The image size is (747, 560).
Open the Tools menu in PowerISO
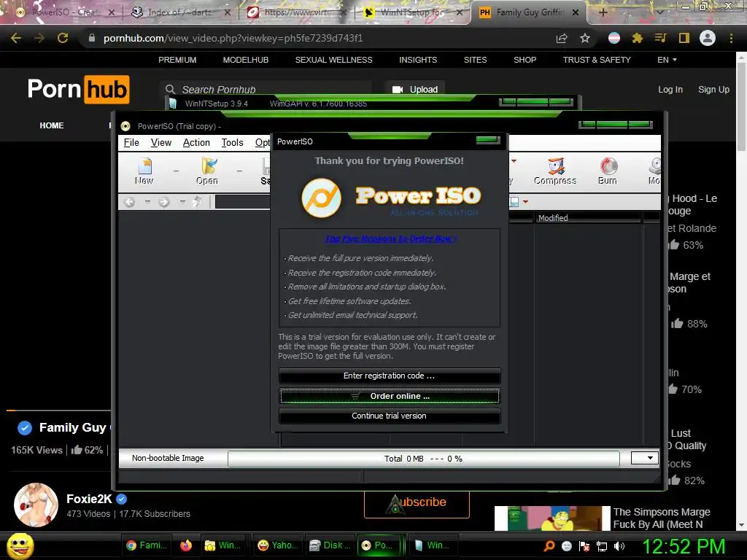point(233,142)
